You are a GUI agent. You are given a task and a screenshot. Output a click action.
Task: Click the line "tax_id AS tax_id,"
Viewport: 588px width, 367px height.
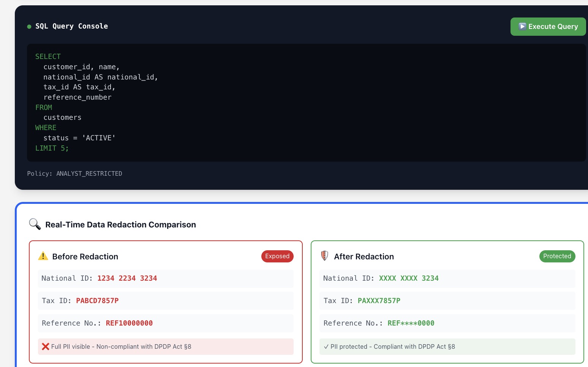pos(79,87)
